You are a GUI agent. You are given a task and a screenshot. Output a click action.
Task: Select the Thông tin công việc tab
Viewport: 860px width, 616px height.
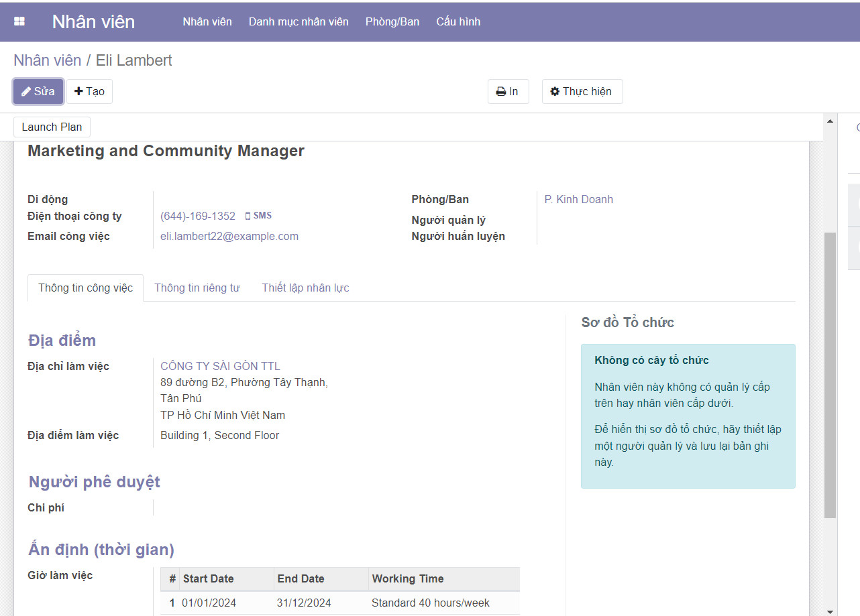pos(85,288)
